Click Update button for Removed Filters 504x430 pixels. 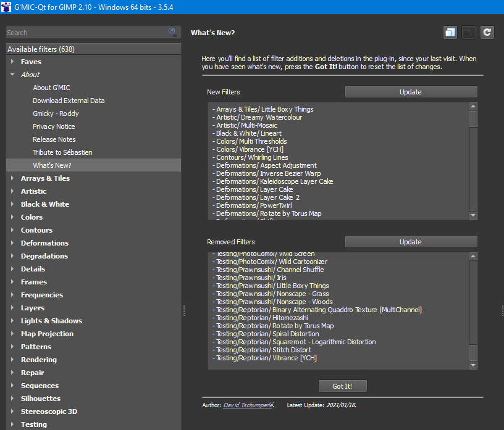click(411, 241)
